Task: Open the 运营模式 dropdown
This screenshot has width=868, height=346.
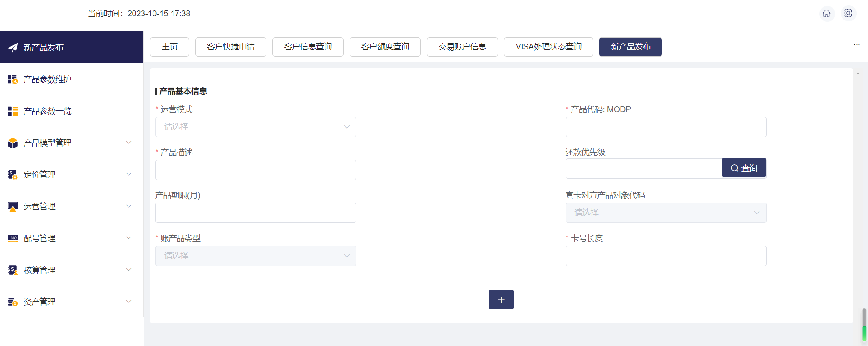Action: coord(256,127)
